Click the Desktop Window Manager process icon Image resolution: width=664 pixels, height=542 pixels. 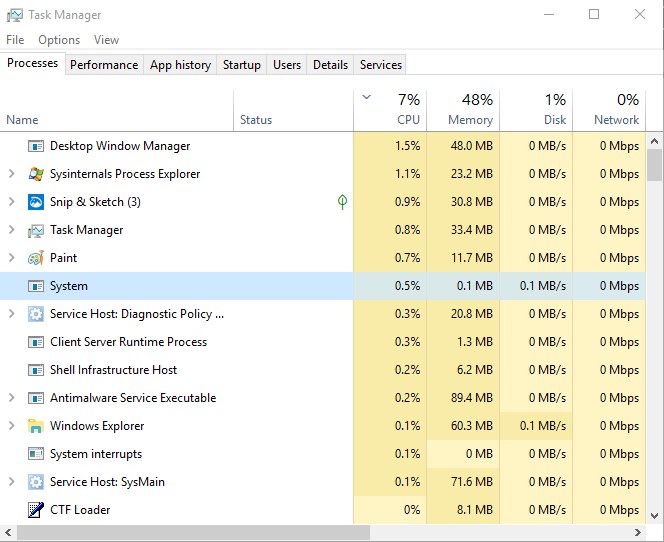pos(36,146)
